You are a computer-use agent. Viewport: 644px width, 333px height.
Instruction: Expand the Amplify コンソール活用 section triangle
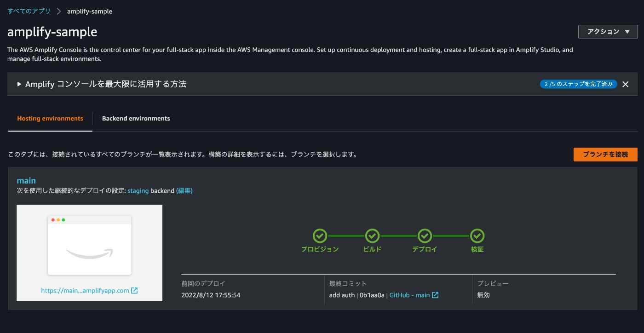[19, 84]
